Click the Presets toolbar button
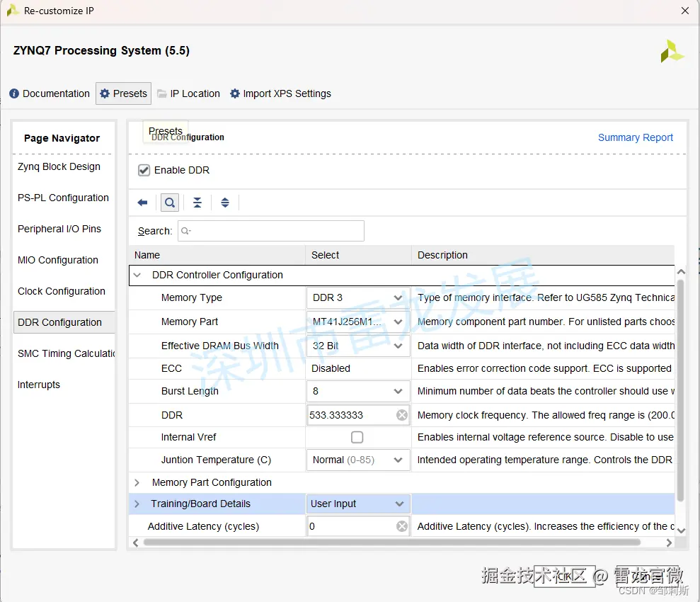 click(124, 93)
